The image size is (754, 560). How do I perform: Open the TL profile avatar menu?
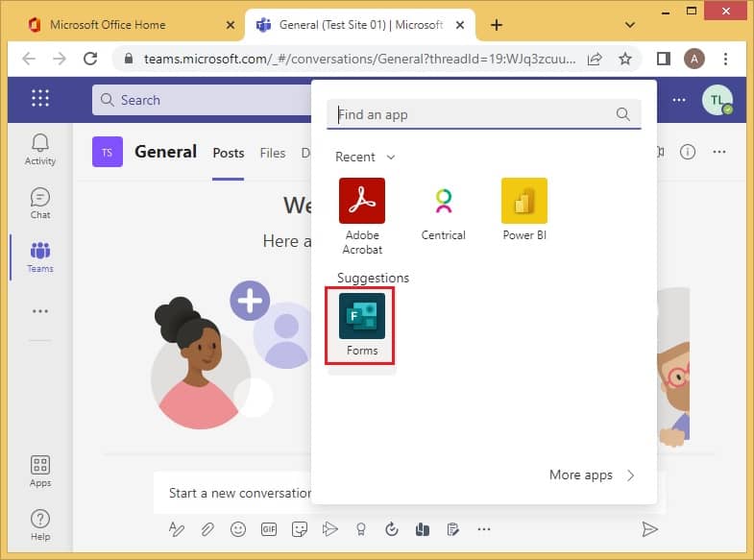pos(717,100)
